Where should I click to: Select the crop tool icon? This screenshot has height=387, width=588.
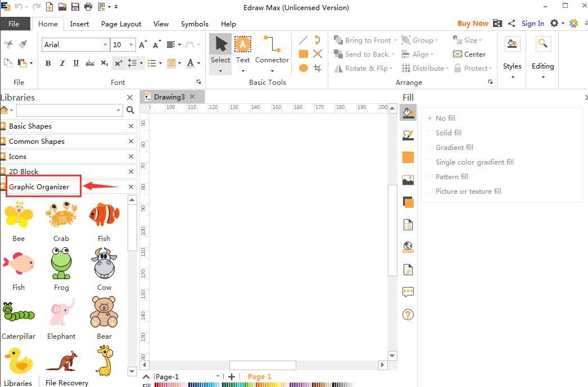pos(318,68)
